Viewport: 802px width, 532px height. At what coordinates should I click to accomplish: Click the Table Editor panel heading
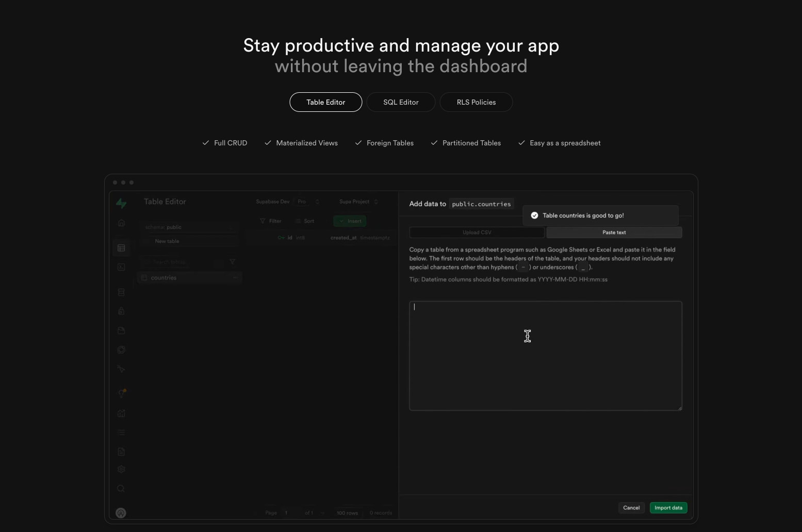(165, 202)
